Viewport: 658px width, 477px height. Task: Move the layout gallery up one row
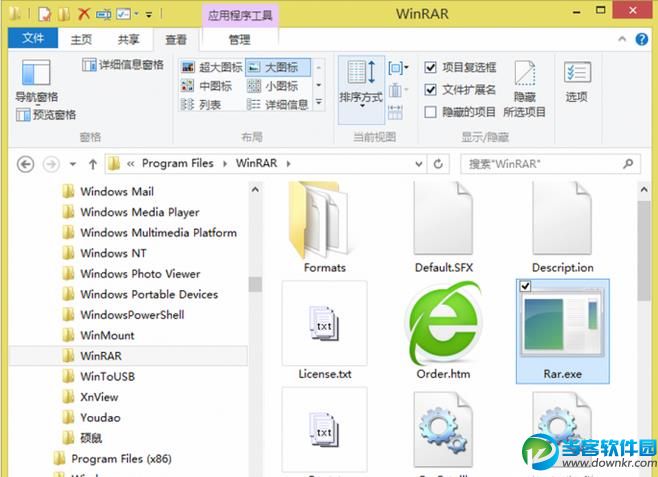(319, 67)
